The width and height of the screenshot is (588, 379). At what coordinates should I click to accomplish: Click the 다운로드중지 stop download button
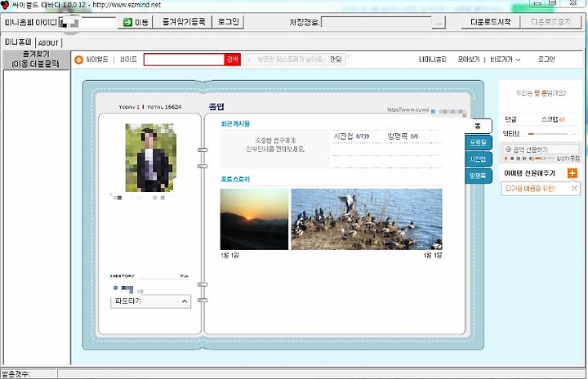click(x=550, y=22)
